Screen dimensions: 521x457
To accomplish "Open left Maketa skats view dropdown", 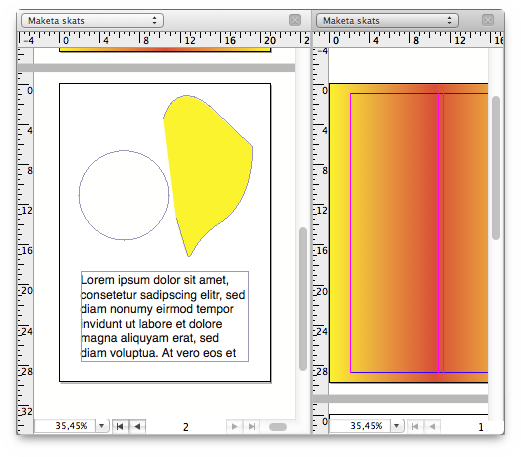I will pyautogui.click(x=92, y=20).
